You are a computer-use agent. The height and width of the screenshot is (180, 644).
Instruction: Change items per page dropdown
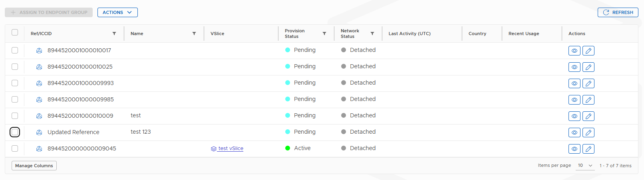[x=585, y=165]
